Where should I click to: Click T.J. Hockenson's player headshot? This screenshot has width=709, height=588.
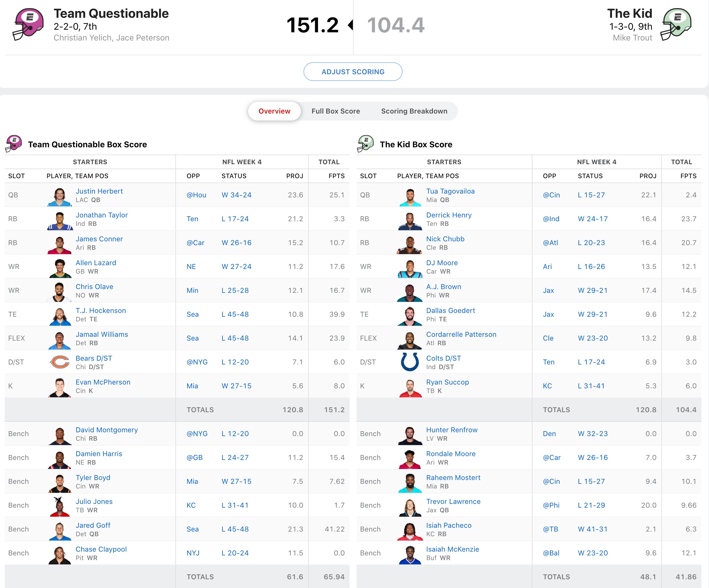click(60, 316)
